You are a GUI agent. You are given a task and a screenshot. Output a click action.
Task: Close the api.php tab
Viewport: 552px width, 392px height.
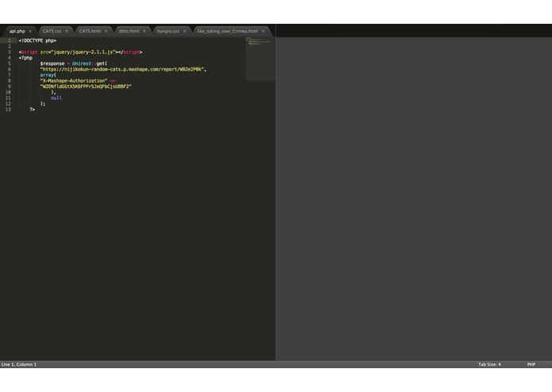pos(30,31)
